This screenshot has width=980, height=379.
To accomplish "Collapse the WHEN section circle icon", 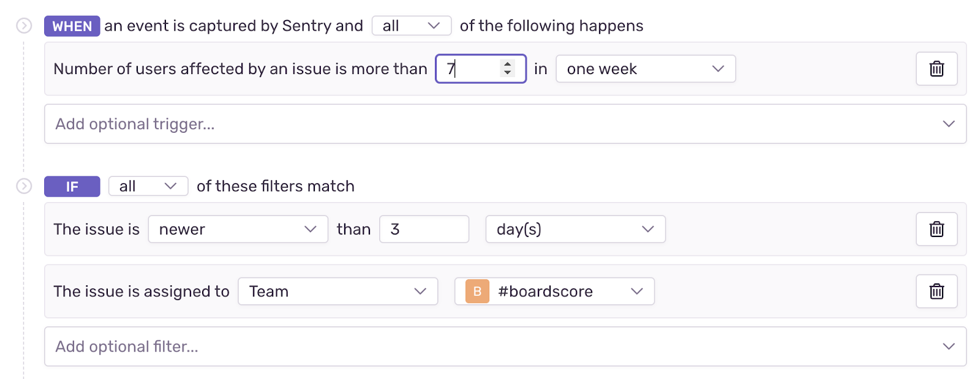I will (24, 26).
